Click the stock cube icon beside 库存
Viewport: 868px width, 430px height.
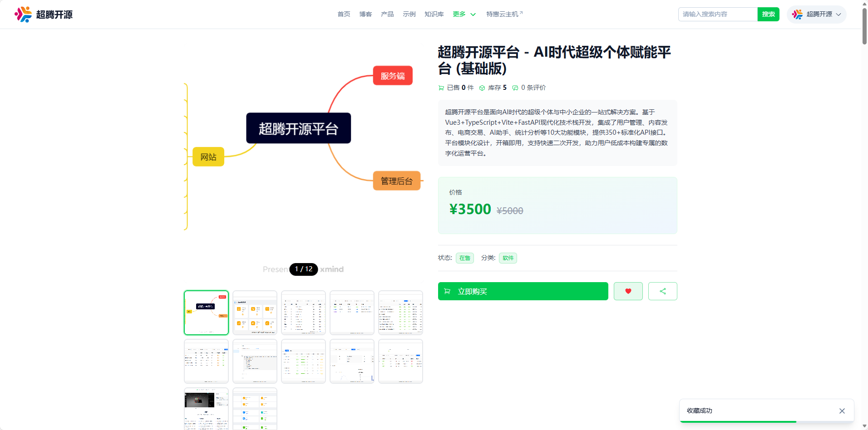pos(482,88)
